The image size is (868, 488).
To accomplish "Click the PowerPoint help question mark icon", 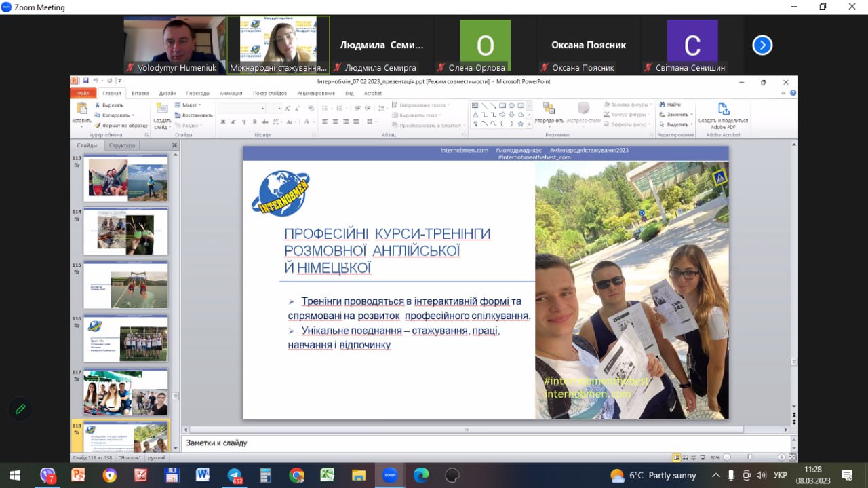I will [x=793, y=93].
